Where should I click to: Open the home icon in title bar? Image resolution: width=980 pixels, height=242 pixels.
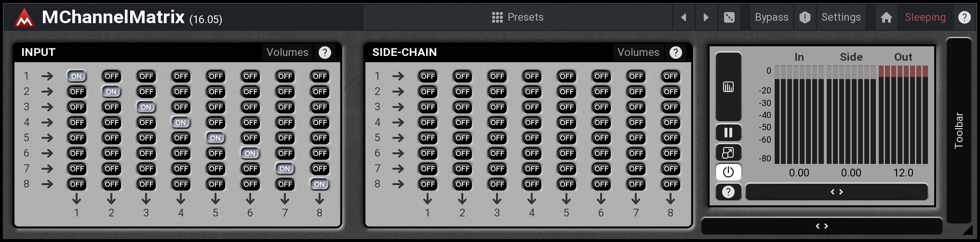886,17
